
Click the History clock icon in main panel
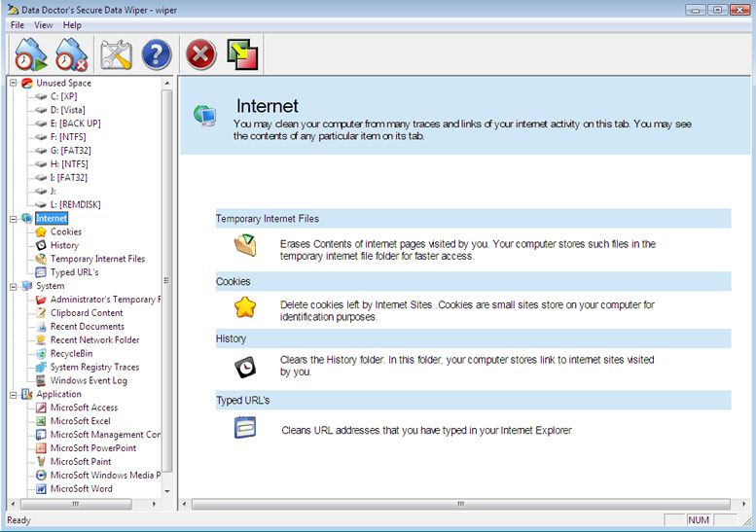pos(245,367)
